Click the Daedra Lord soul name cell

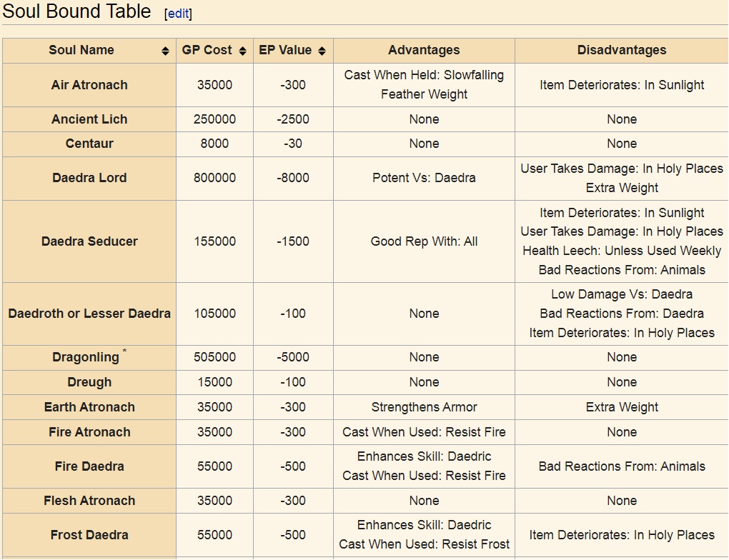[x=89, y=178]
